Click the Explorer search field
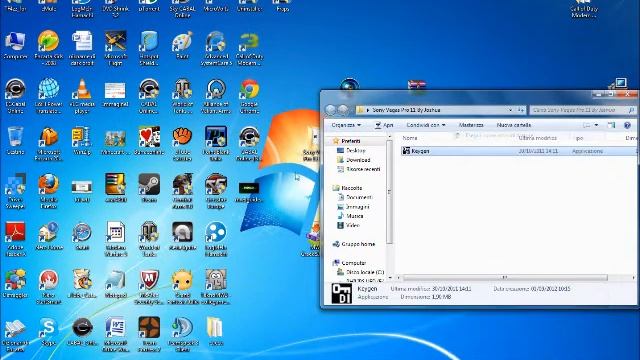 582,110
